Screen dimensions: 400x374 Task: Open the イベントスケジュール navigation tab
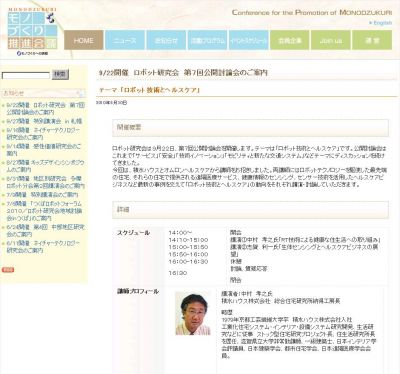coord(248,40)
